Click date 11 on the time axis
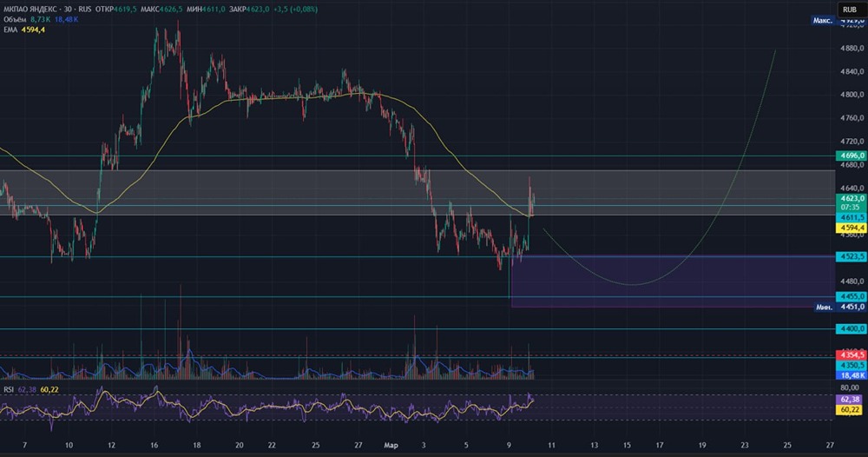The image size is (868, 457). (x=551, y=446)
